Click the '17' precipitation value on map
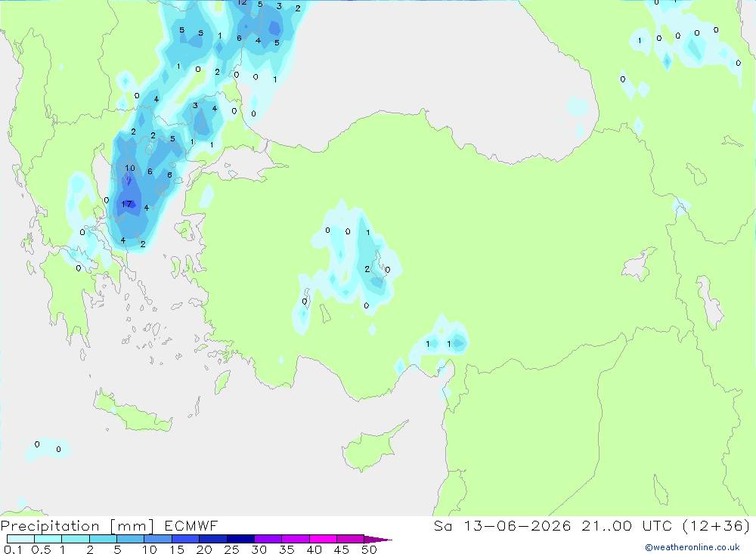 pyautogui.click(x=126, y=204)
